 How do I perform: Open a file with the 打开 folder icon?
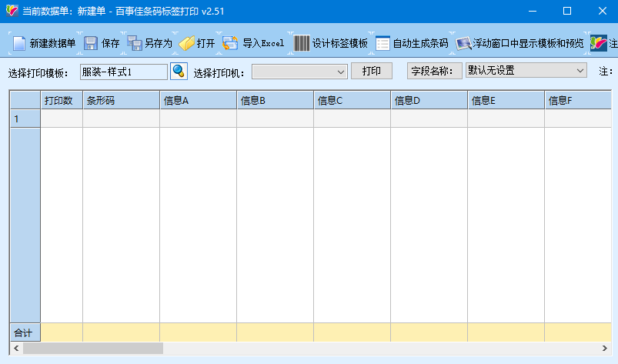tap(186, 43)
